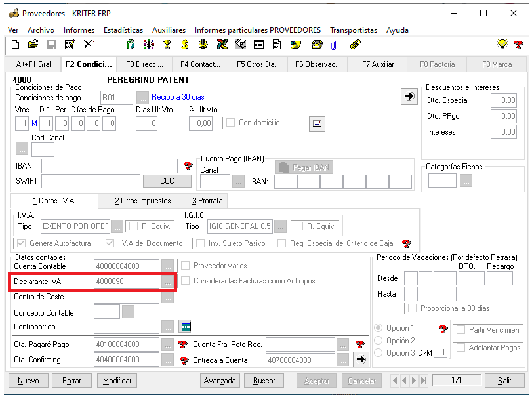Click the help icon beside Opción 1
532x397 pixels.
click(x=443, y=329)
